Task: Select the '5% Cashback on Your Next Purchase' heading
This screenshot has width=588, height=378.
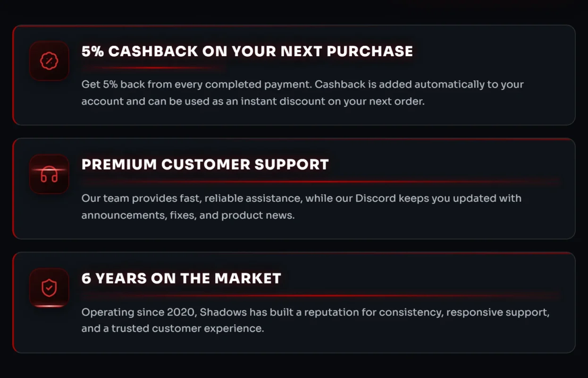Action: 247,51
